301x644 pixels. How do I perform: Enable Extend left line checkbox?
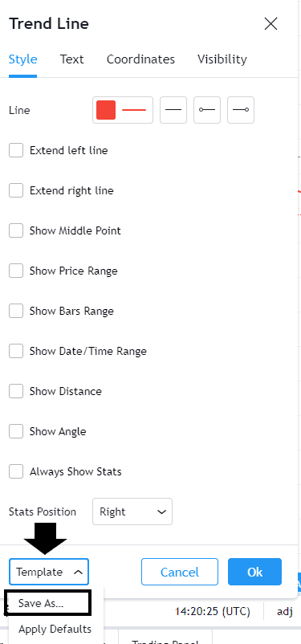[16, 150]
